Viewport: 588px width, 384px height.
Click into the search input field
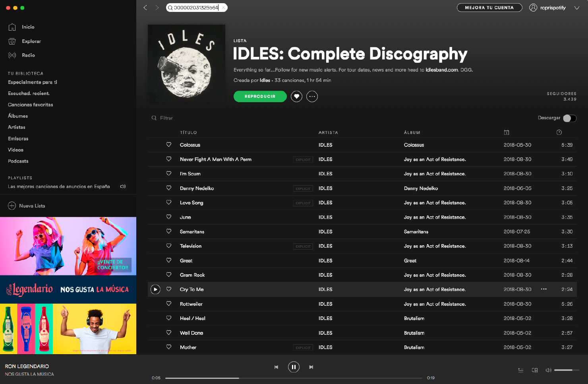pos(196,8)
